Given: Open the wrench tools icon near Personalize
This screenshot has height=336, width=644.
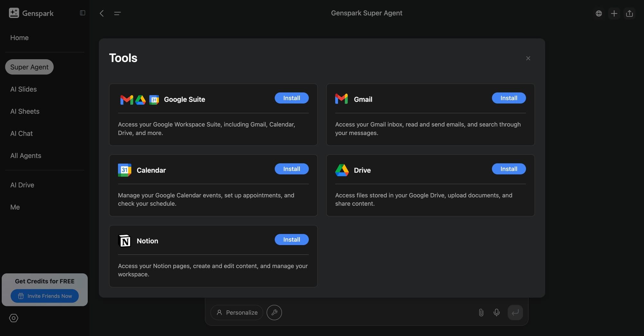Looking at the screenshot, I should pos(274,312).
